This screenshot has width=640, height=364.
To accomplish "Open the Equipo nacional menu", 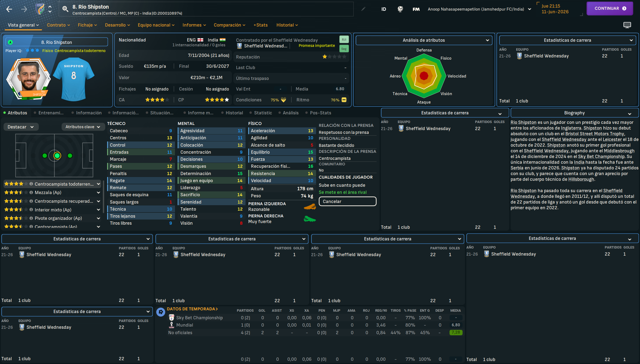I will click(156, 25).
